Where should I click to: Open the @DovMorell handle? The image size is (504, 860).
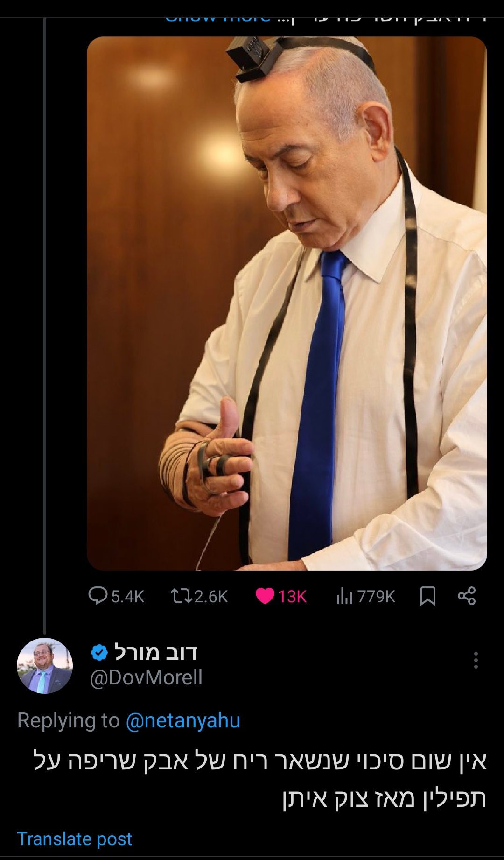(x=146, y=677)
